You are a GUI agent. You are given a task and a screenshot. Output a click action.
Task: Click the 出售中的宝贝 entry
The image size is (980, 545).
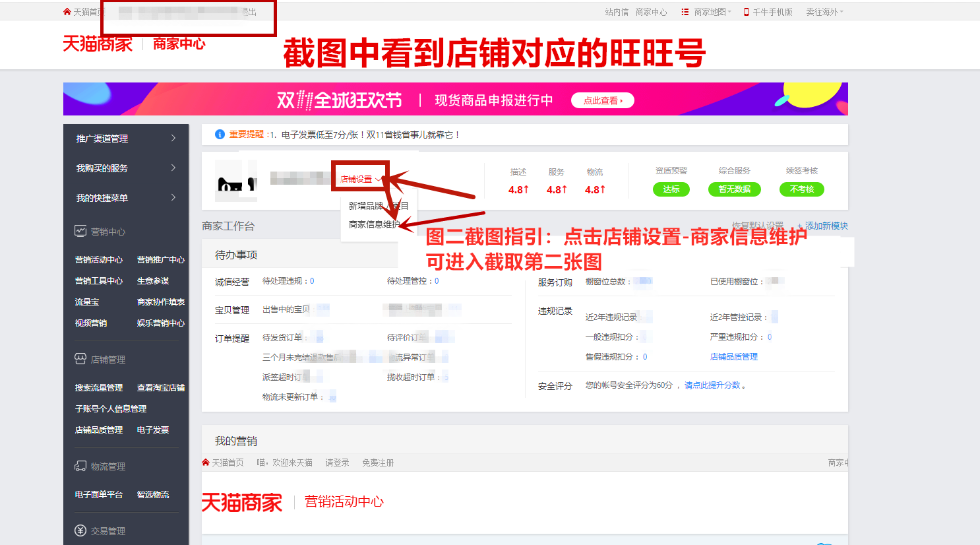pyautogui.click(x=286, y=309)
